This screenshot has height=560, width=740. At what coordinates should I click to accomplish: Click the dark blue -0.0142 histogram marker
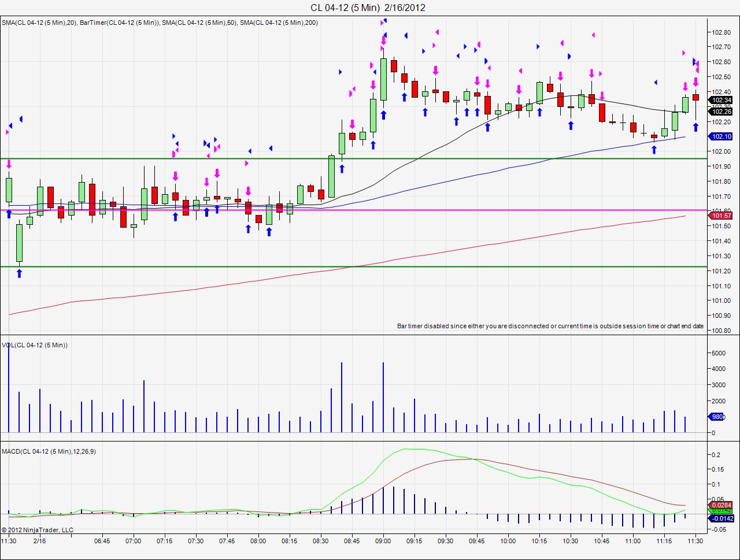(721, 518)
